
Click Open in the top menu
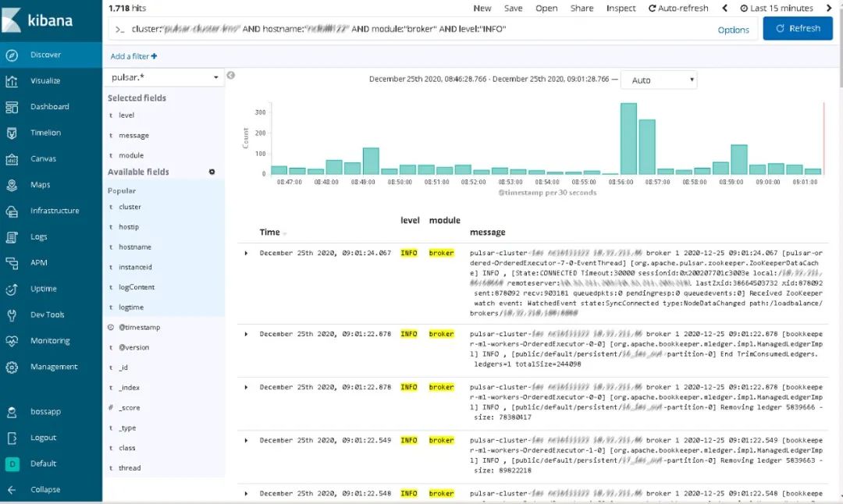click(546, 8)
